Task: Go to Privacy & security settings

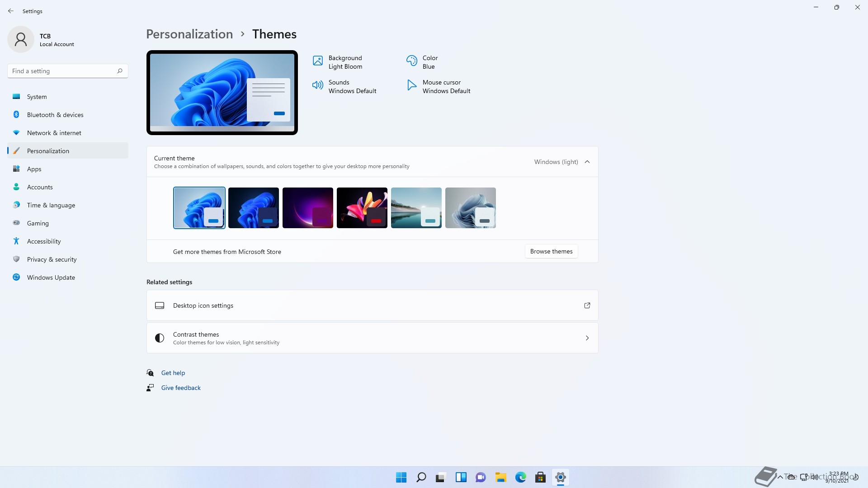Action: pyautogui.click(x=68, y=259)
